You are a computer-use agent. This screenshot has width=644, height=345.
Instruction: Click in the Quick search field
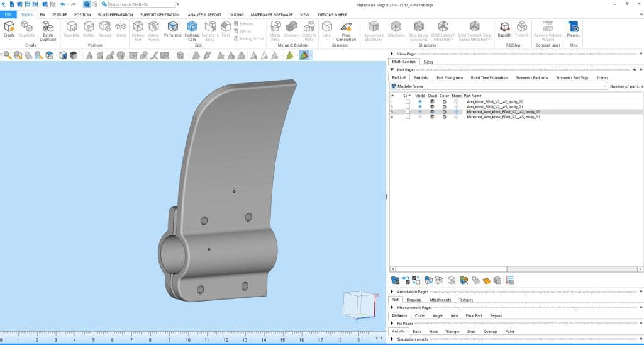pyautogui.click(x=142, y=4)
